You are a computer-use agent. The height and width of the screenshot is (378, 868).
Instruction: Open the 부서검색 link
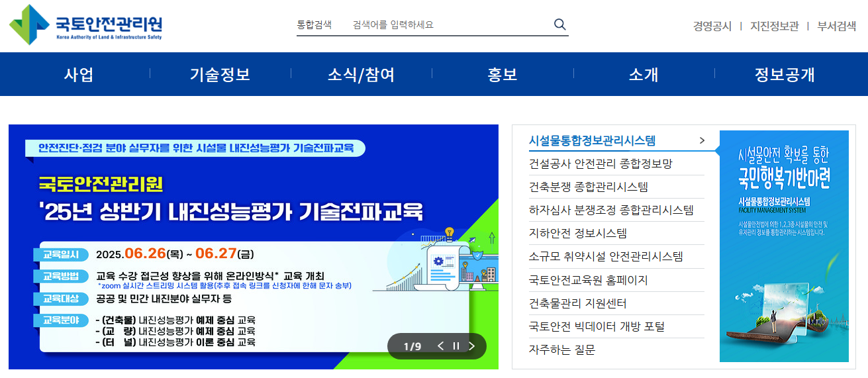(x=837, y=26)
